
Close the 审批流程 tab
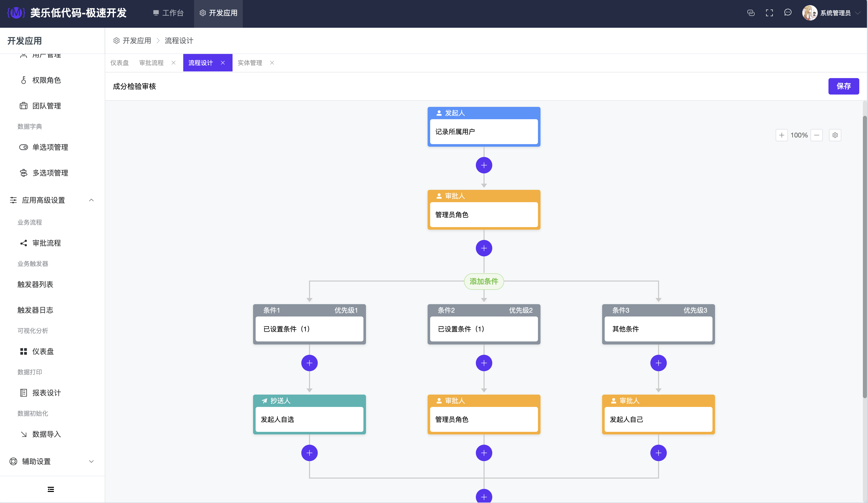(173, 63)
